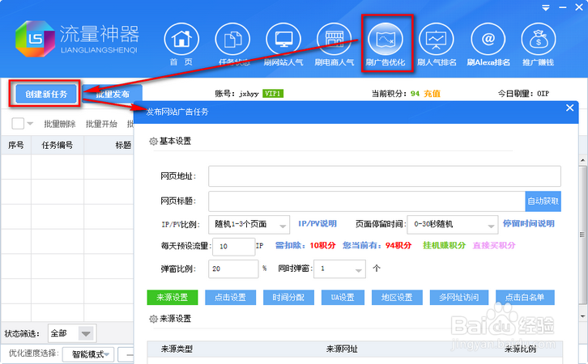The image size is (588, 364).
Task: Click the dialog scrollbar down arrow
Action: [x=582, y=316]
